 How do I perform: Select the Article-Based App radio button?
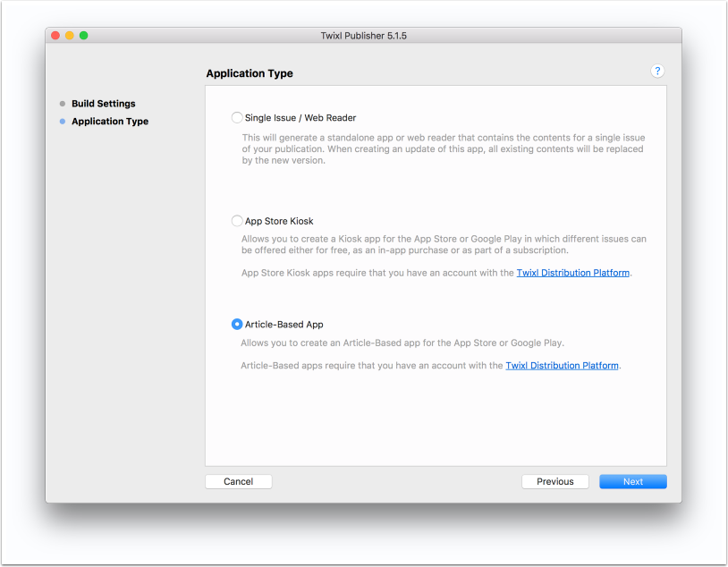point(237,324)
